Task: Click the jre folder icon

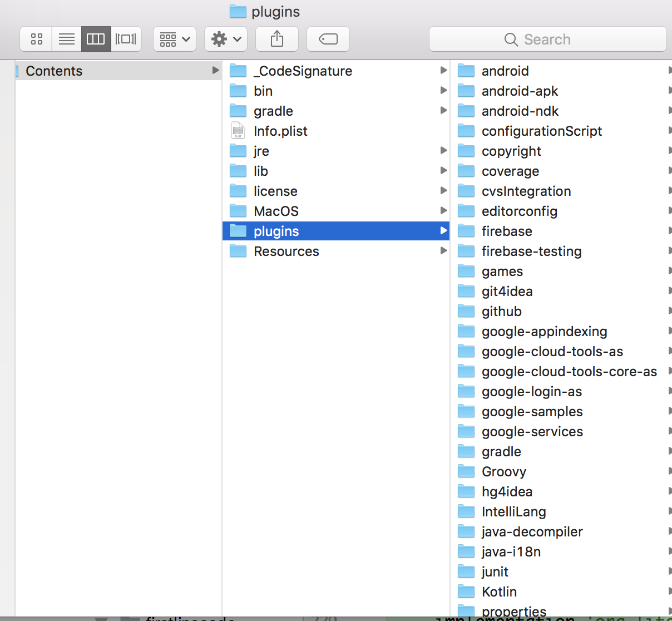Action: [x=238, y=151]
